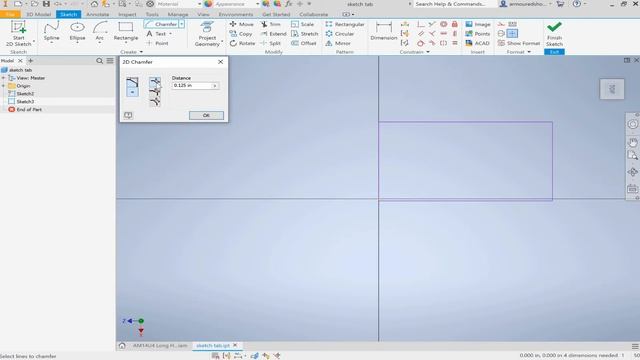Activate the Dimension tool
The height and width of the screenshot is (360, 640).
coord(384,31)
